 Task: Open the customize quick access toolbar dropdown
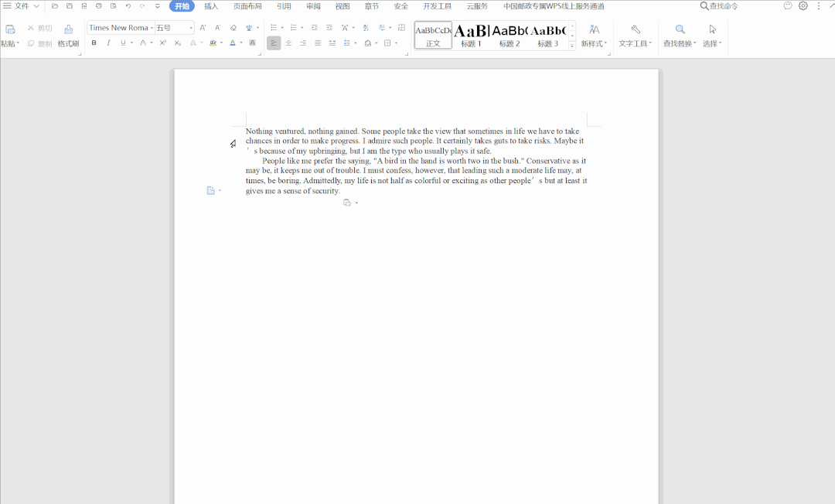click(158, 6)
